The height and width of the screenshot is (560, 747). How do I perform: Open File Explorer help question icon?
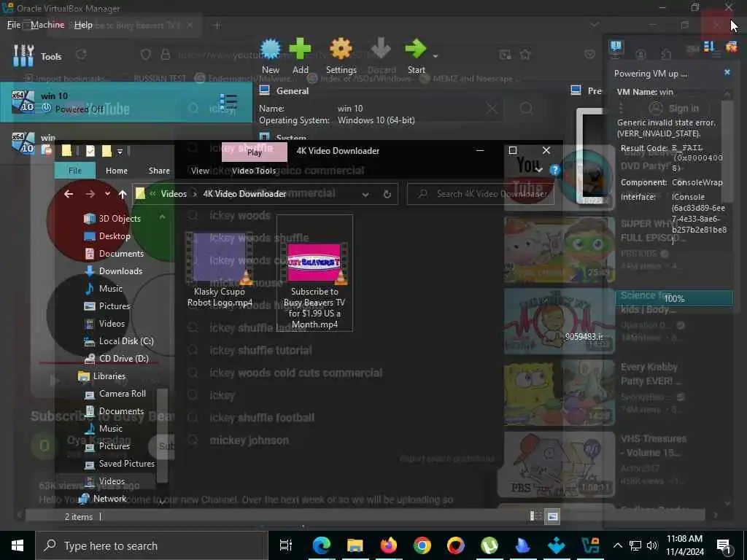555,170
